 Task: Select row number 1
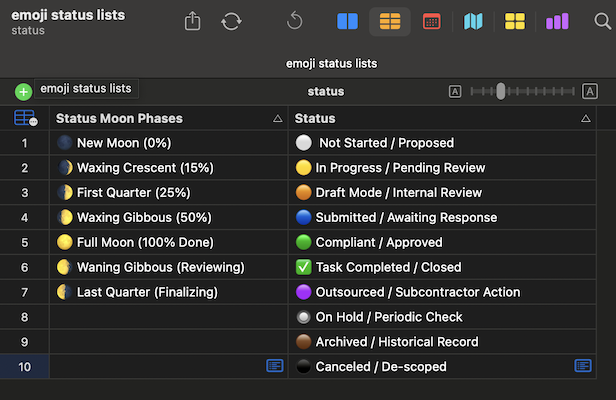24,143
